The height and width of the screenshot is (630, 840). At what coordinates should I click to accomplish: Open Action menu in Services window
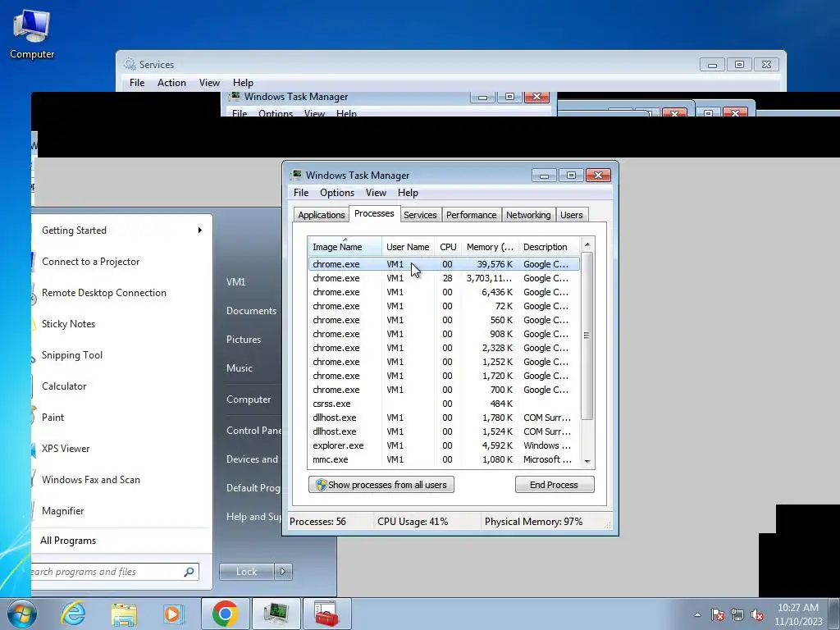click(171, 83)
